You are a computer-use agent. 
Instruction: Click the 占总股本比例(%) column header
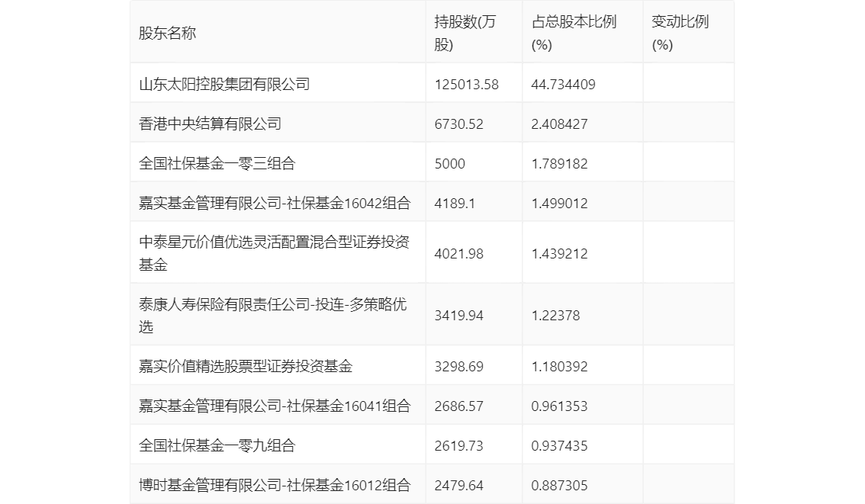(574, 33)
